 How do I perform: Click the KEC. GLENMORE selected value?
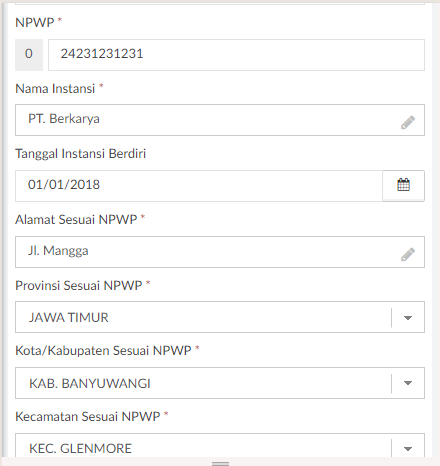point(80,449)
